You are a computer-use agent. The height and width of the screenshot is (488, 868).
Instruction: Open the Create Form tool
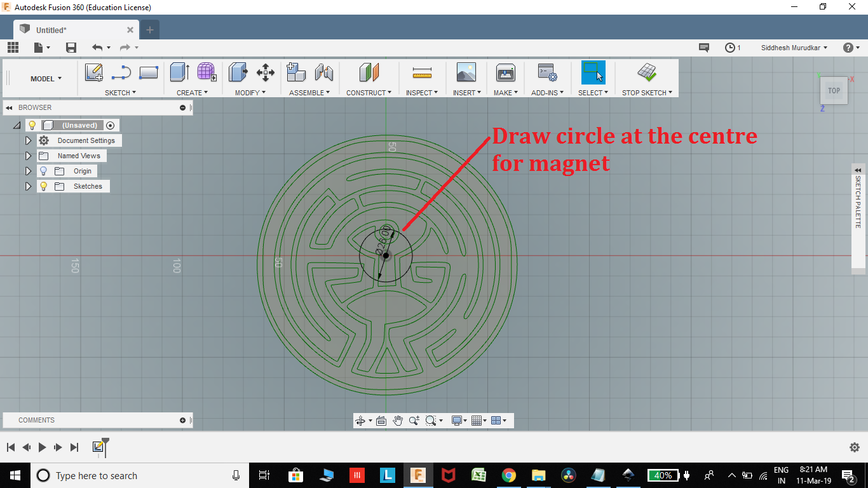point(207,72)
